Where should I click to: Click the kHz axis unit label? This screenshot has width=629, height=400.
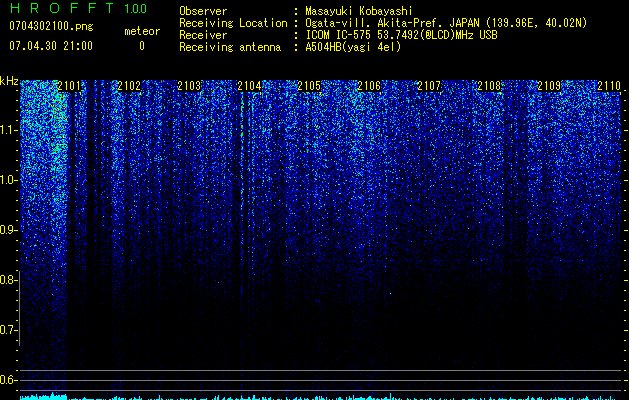[9, 81]
